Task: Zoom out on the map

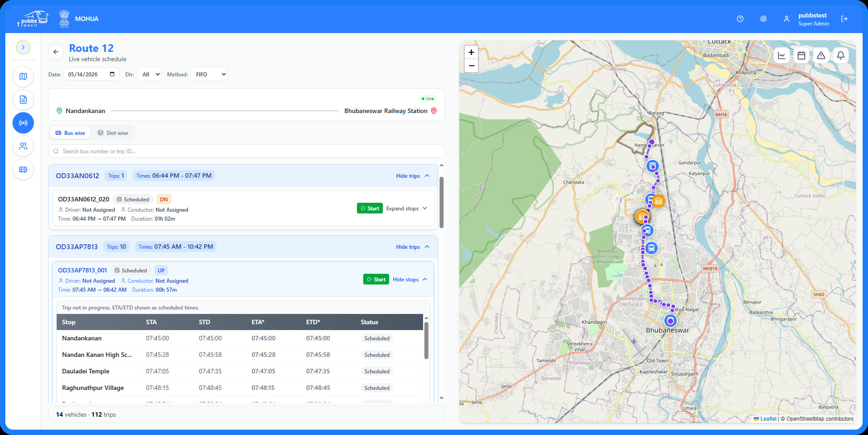Action: [x=471, y=66]
